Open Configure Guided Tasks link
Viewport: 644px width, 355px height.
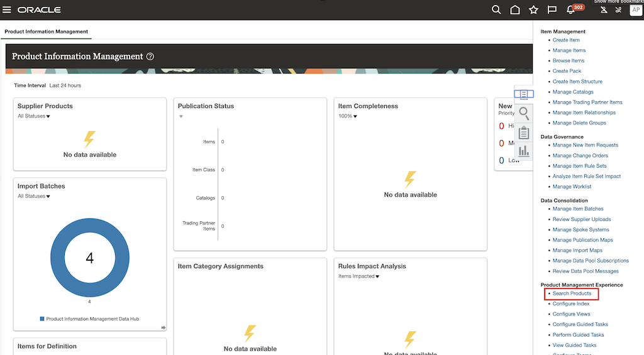coord(580,324)
